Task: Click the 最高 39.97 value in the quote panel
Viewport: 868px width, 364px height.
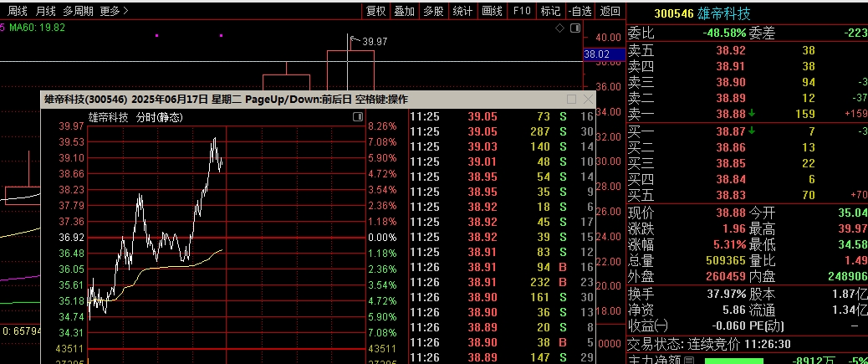Action: 855,228
